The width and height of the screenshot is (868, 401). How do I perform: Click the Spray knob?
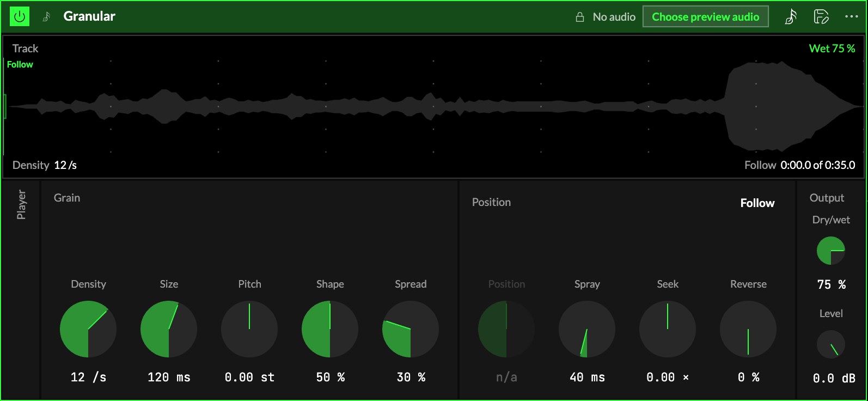[x=587, y=329]
